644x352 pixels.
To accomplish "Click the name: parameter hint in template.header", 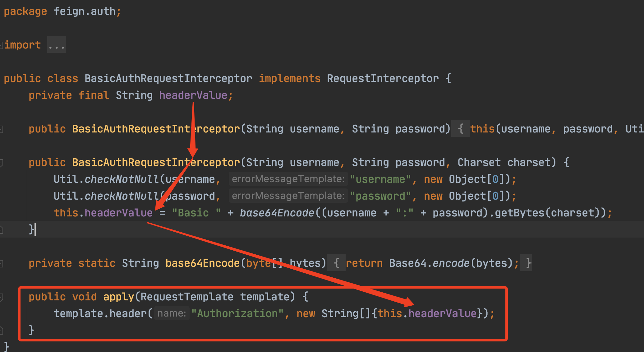I will (172, 313).
